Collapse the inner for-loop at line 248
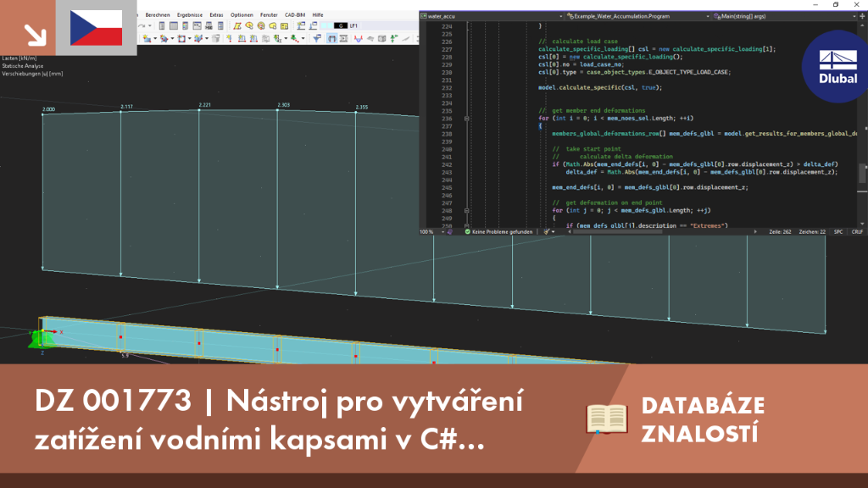Screen dimensions: 868x488 point(467,211)
